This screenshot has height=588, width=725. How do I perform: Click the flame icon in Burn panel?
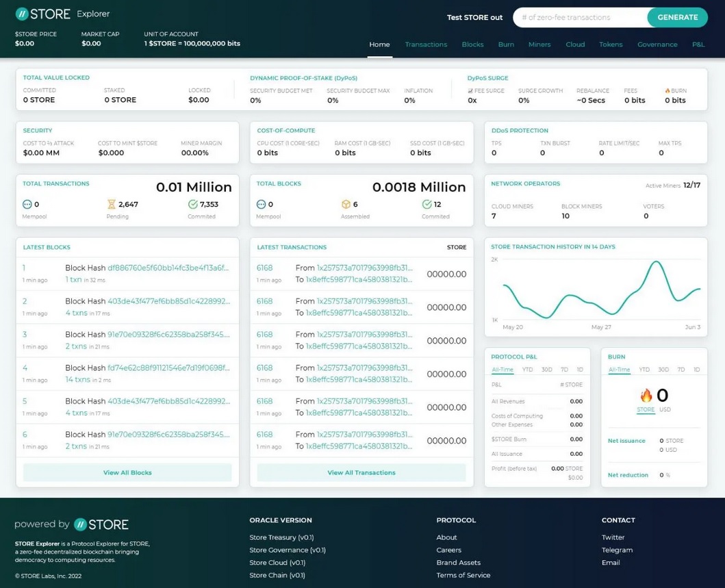646,395
